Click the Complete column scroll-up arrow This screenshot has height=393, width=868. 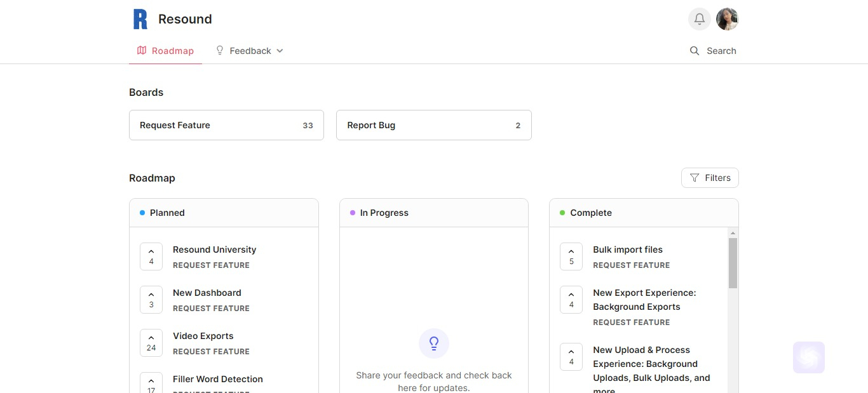pos(733,233)
